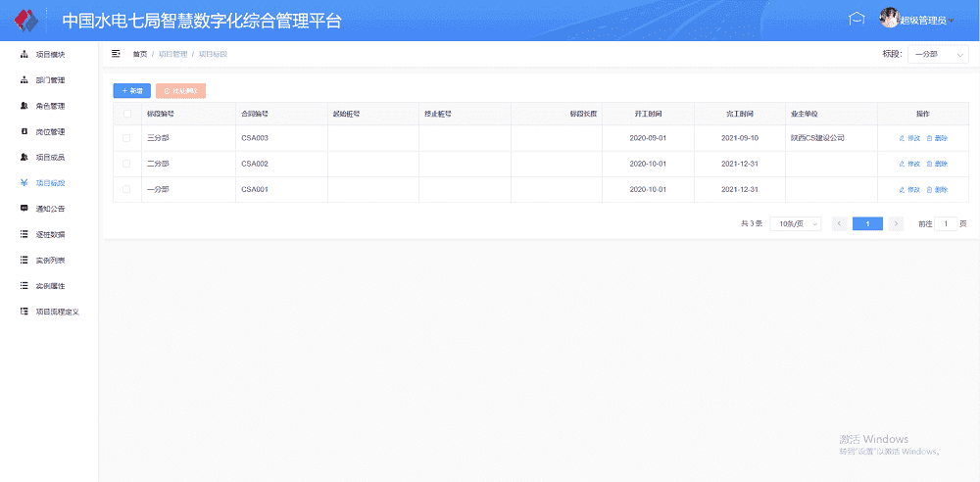Toggle the select-all checkbox in the table header
The height and width of the screenshot is (482, 980).
tap(126, 114)
